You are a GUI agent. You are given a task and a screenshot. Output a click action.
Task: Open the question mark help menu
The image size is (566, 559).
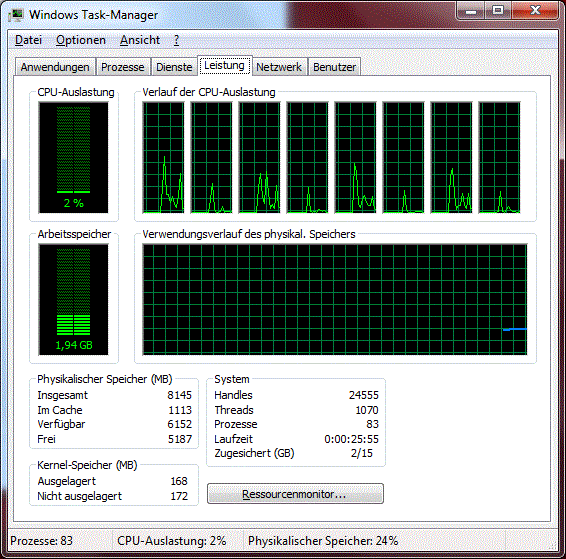coord(176,40)
